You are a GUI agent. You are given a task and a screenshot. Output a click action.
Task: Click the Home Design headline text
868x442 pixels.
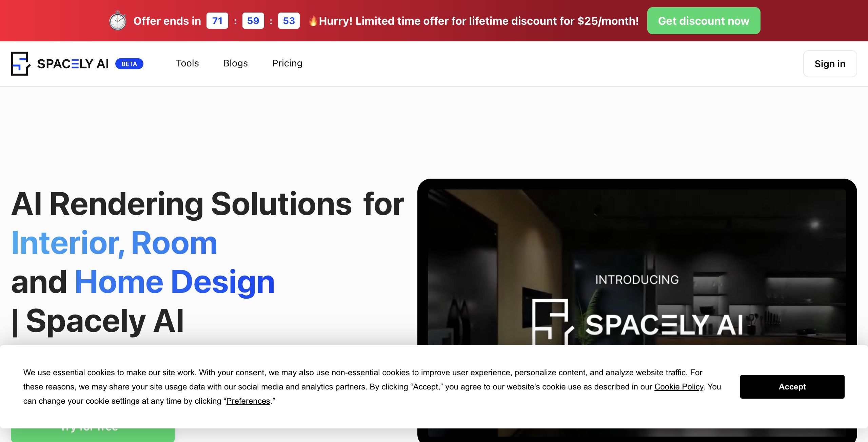(175, 282)
